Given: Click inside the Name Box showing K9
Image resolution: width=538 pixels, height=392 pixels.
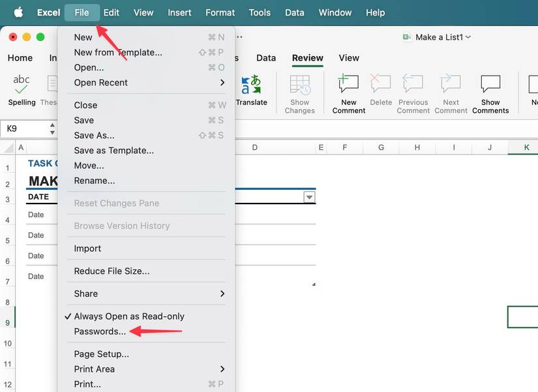Looking at the screenshot, I should (20, 128).
